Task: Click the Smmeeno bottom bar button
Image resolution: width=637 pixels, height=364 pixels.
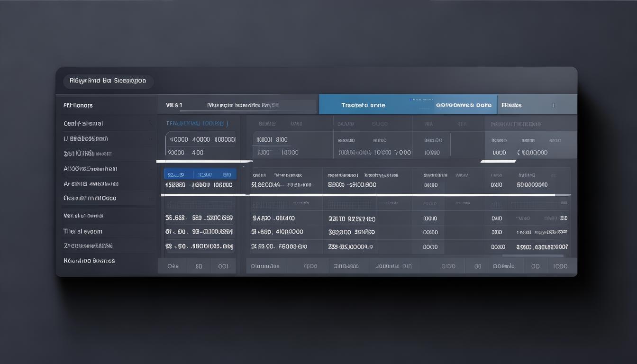Action: [x=346, y=266]
